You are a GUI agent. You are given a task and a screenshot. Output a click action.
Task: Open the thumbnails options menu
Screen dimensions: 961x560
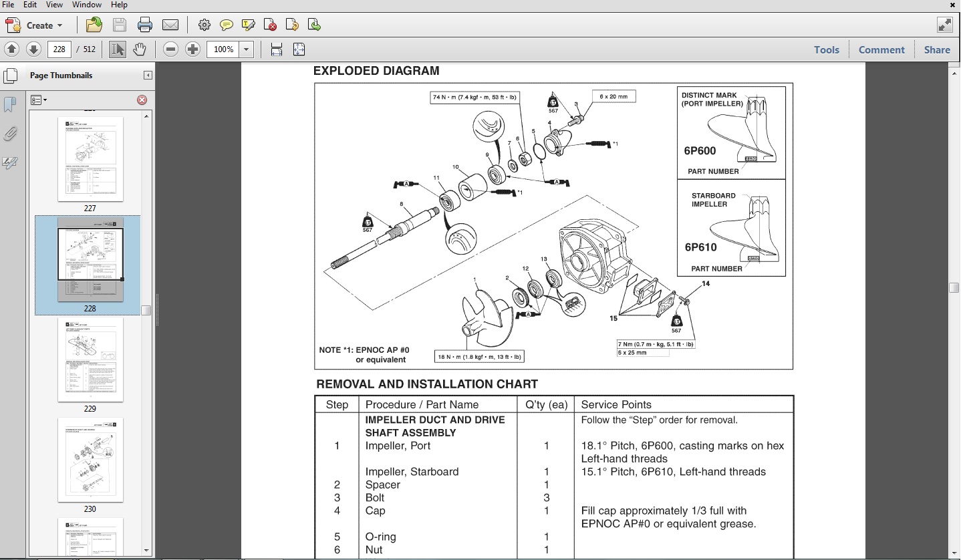coord(39,100)
